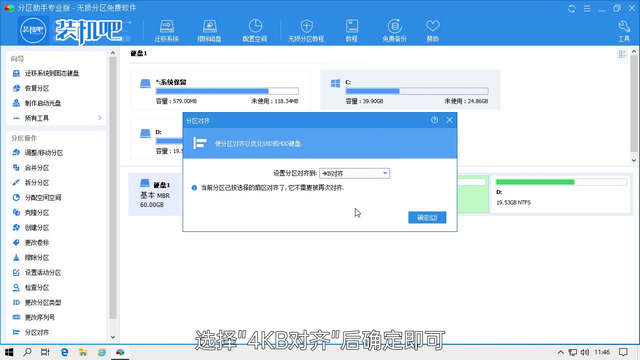Select the C: partition card
Viewport: 640px width, 360px height.
click(410, 90)
